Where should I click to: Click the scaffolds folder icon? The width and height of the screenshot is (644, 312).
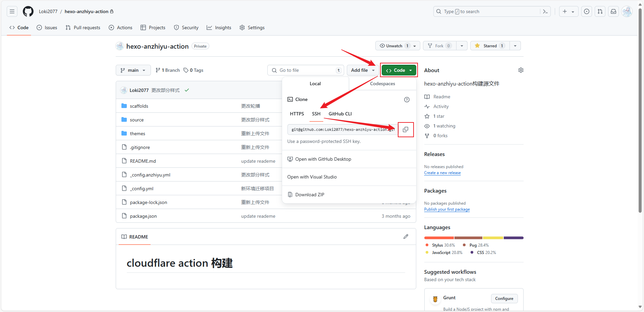click(x=124, y=106)
